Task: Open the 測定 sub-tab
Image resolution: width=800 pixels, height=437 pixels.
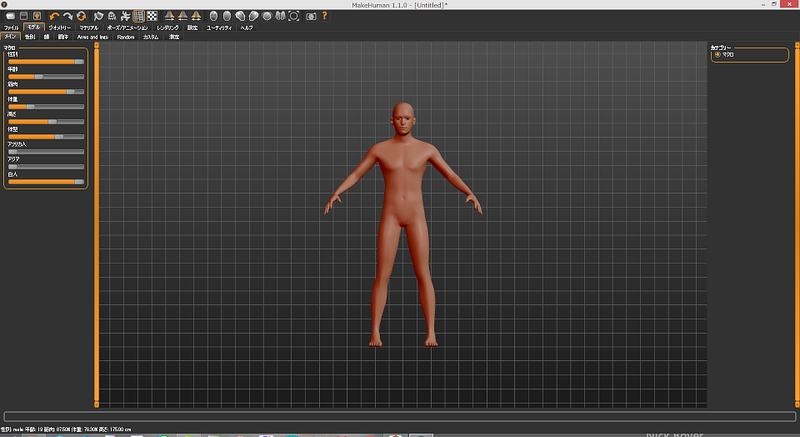Action: (x=174, y=37)
